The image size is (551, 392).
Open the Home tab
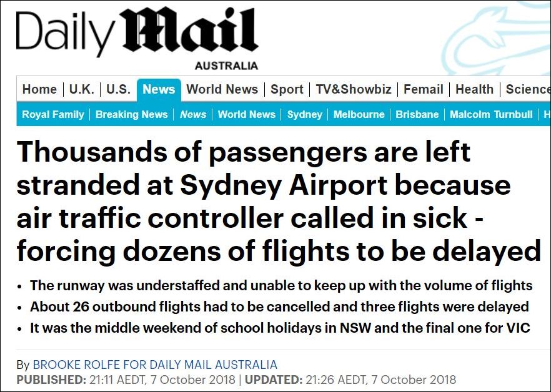coord(39,89)
